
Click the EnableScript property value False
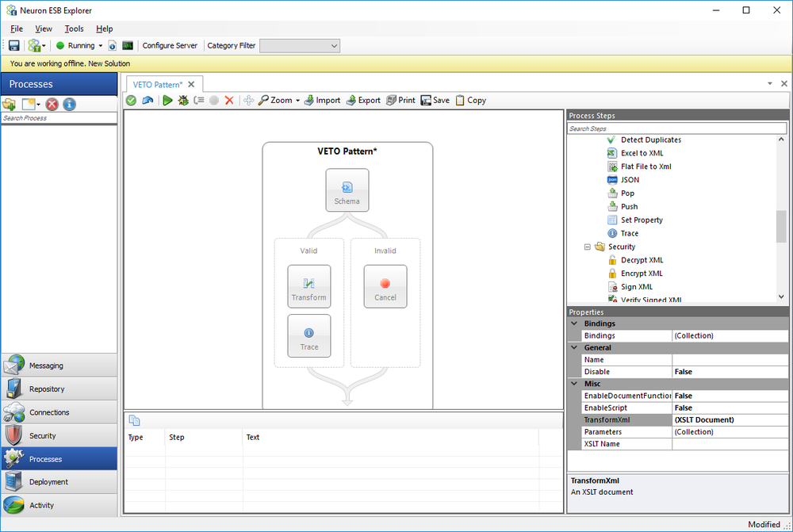[730, 408]
